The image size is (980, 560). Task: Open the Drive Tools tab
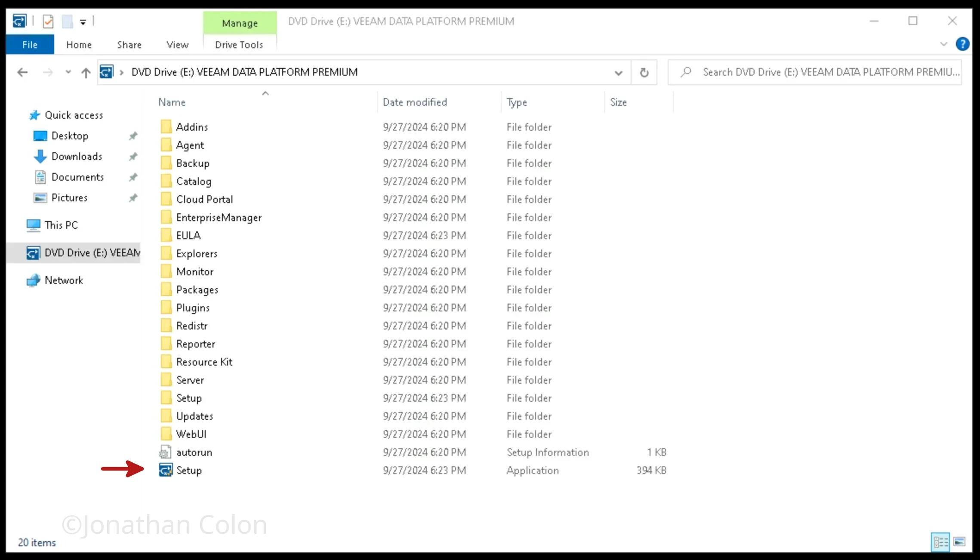pyautogui.click(x=239, y=45)
